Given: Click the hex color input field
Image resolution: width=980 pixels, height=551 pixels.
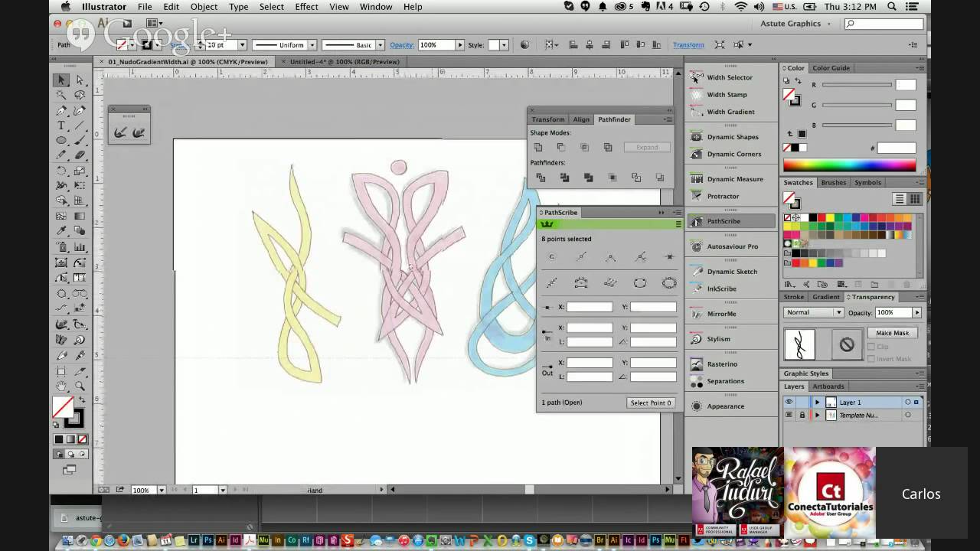Looking at the screenshot, I should (897, 148).
